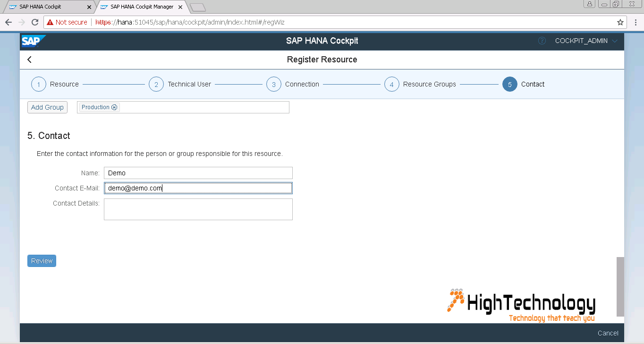Viewport: 644px width, 344px height.
Task: Click the Not secure warning icon
Action: pyautogui.click(x=50, y=22)
